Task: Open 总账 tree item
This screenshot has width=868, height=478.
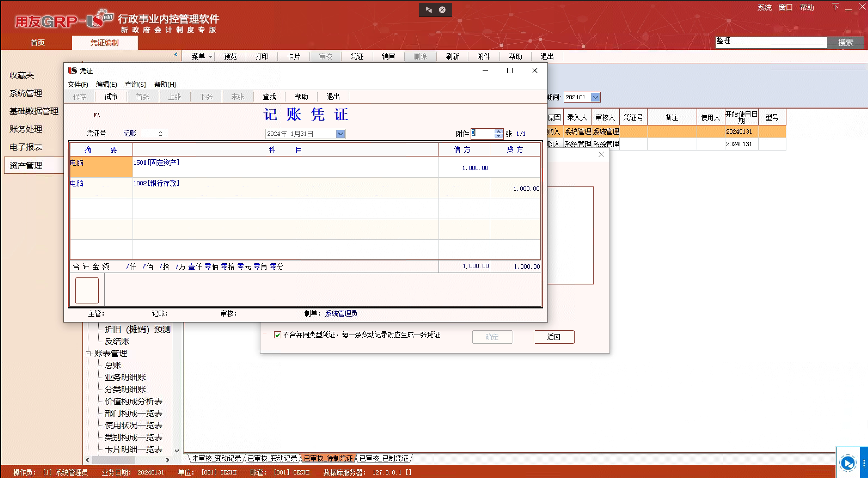Action: [x=113, y=365]
